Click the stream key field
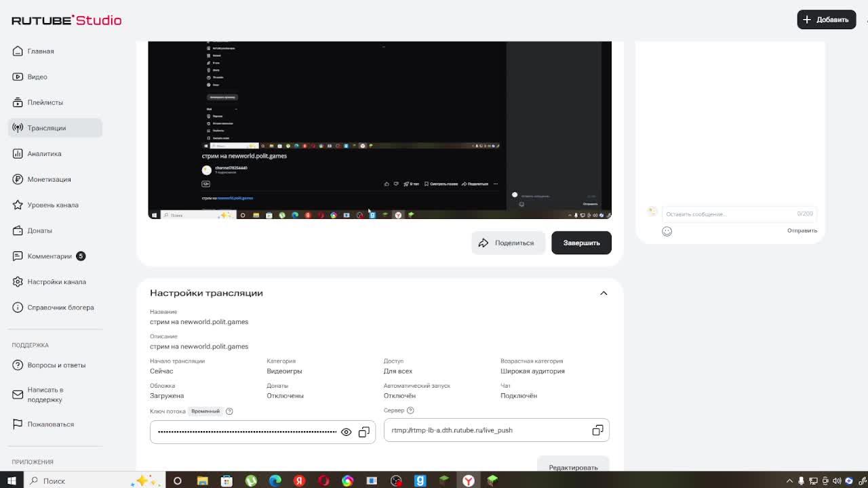868x488 pixels. pyautogui.click(x=262, y=432)
